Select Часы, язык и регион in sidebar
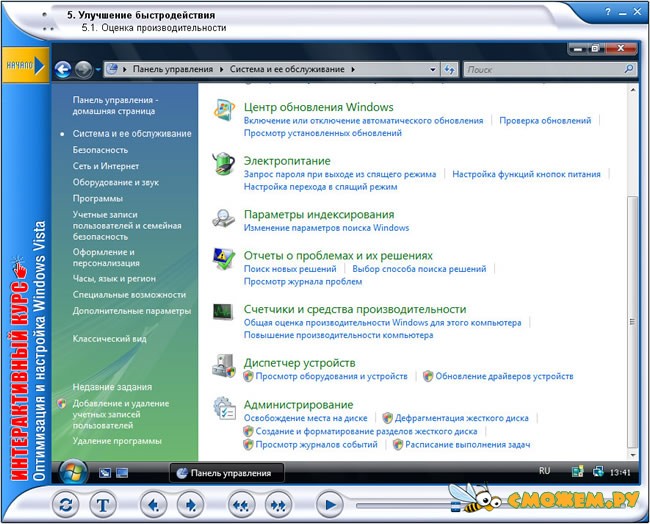This screenshot has height=524, width=650. (x=114, y=279)
